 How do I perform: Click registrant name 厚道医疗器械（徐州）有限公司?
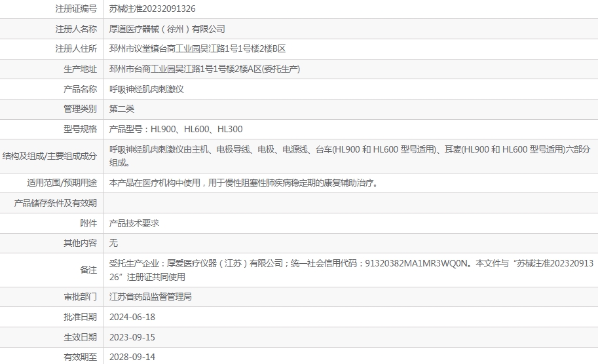point(167,29)
